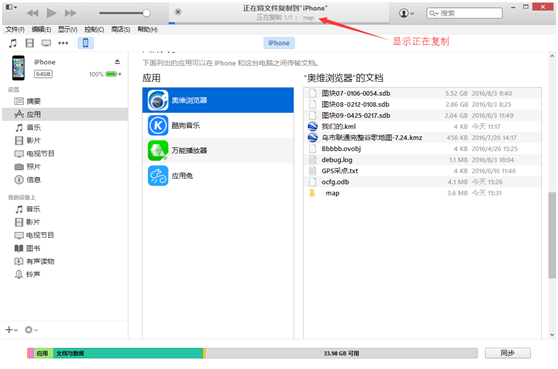Select file Bbbbb.ovobj
This screenshot has width=558, height=369.
[x=422, y=148]
